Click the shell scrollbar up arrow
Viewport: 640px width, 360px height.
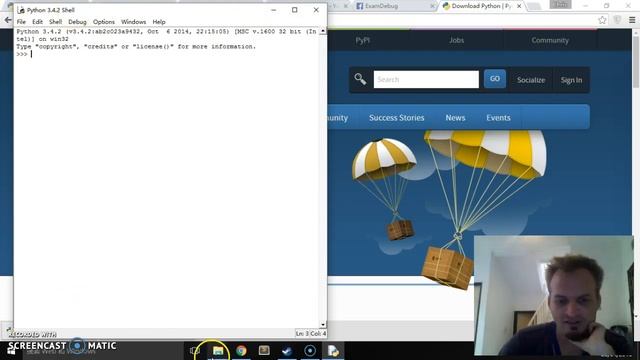[323, 31]
